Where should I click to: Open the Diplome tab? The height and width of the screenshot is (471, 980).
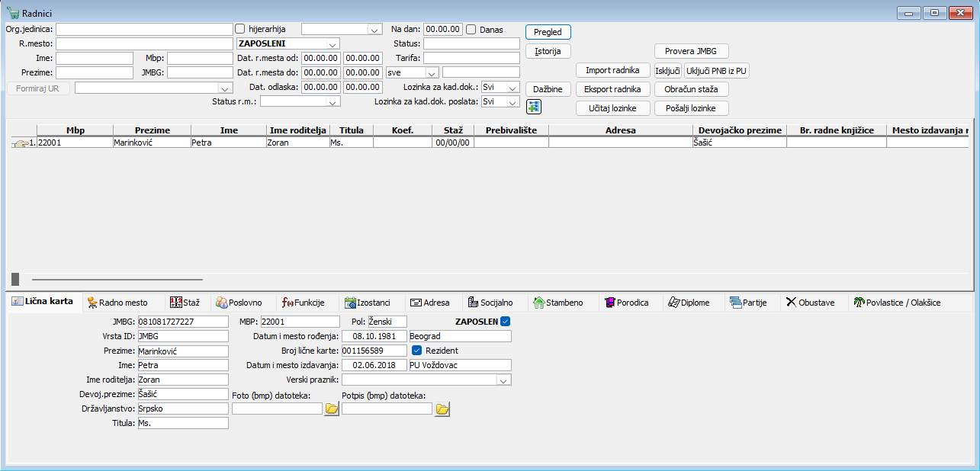click(x=689, y=303)
